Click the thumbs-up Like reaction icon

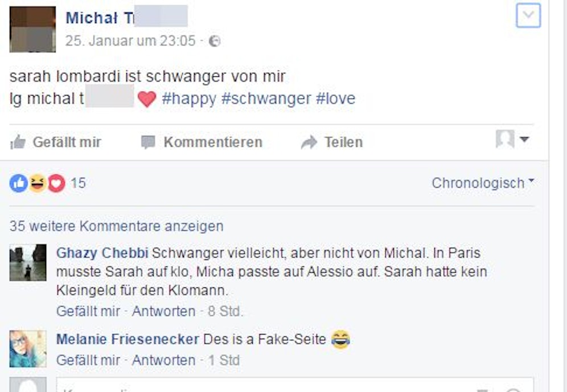[x=18, y=183]
